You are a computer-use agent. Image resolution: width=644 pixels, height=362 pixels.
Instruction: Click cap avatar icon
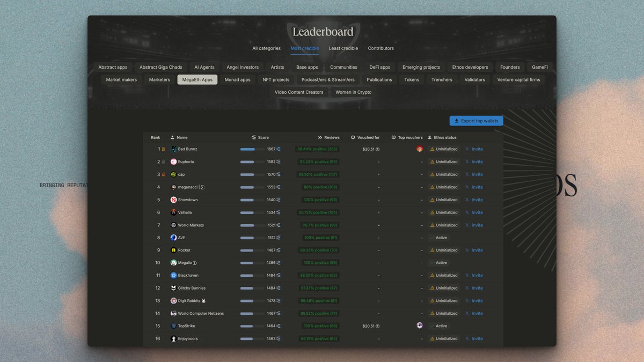click(x=173, y=174)
